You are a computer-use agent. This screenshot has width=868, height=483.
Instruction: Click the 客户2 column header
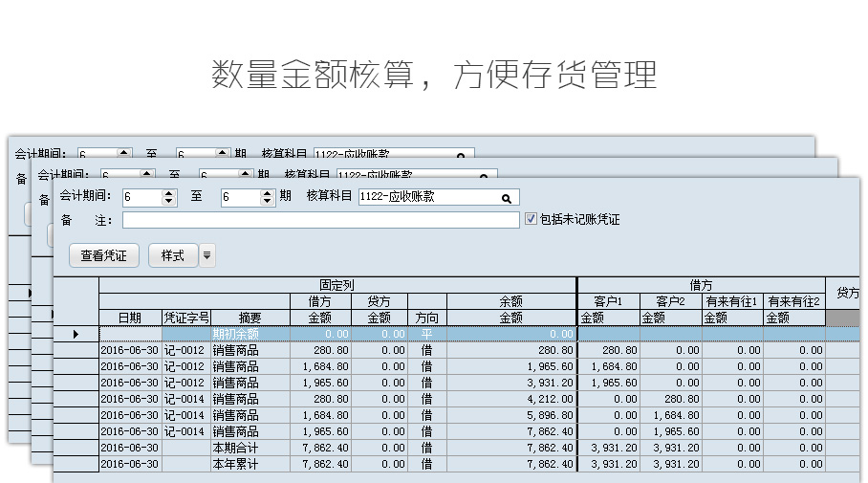point(670,301)
